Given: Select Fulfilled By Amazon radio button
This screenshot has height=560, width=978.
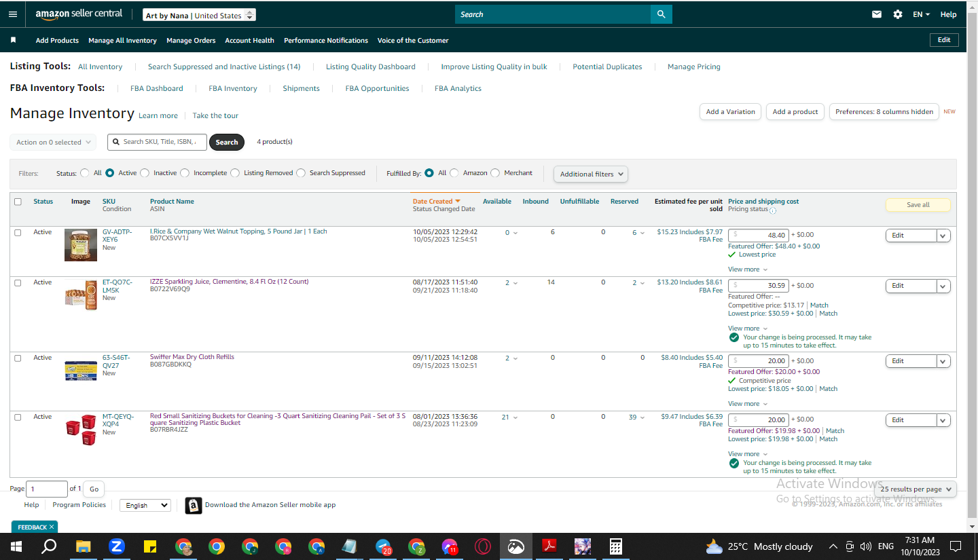Looking at the screenshot, I should [454, 173].
